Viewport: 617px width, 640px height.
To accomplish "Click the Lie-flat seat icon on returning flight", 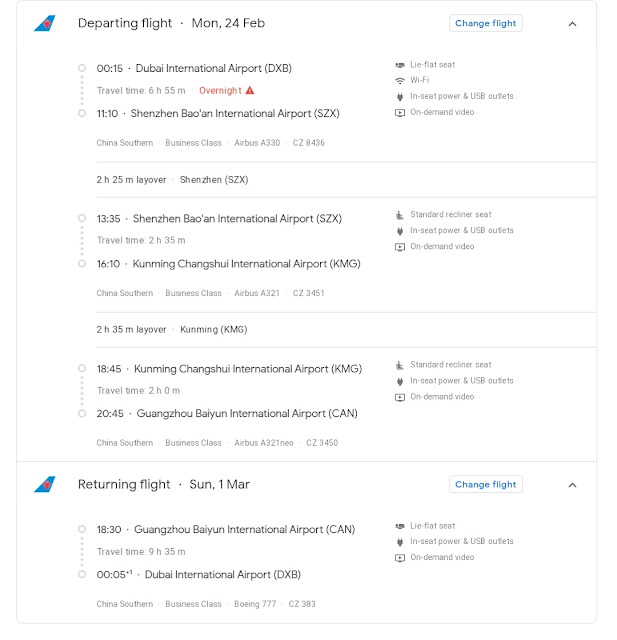I will tap(400, 526).
